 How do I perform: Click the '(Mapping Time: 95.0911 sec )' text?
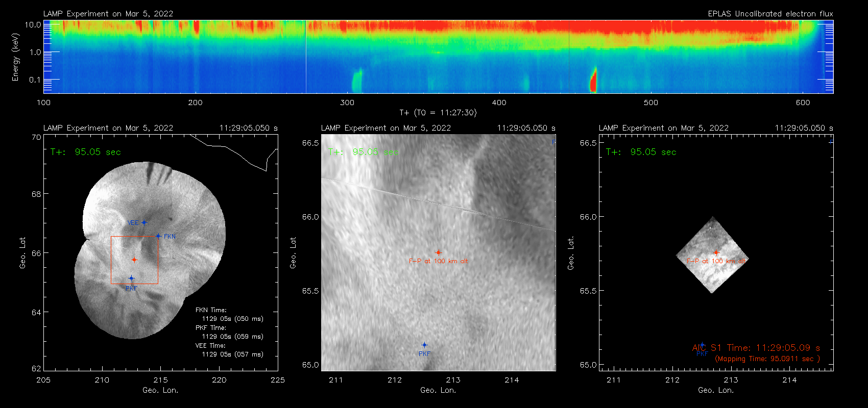(767, 359)
